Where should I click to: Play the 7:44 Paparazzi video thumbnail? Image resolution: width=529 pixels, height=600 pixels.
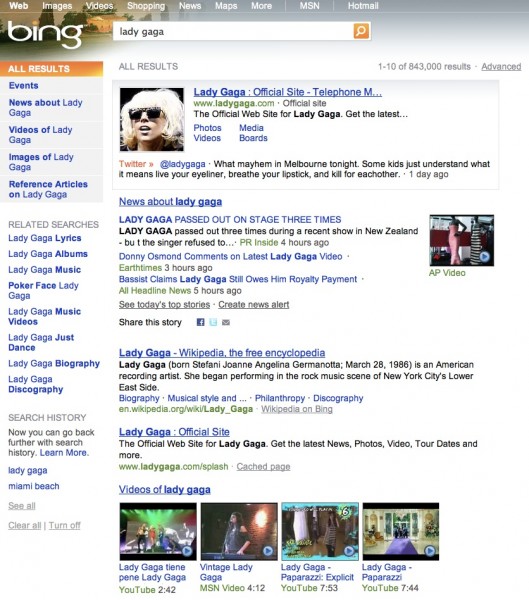click(x=401, y=532)
